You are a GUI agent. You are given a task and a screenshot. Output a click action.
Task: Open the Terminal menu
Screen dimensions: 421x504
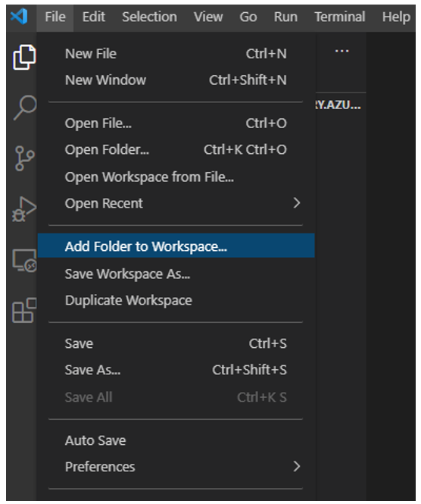point(340,17)
